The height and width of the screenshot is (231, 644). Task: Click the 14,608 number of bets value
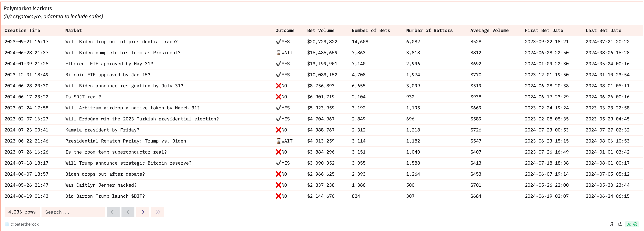click(360, 42)
